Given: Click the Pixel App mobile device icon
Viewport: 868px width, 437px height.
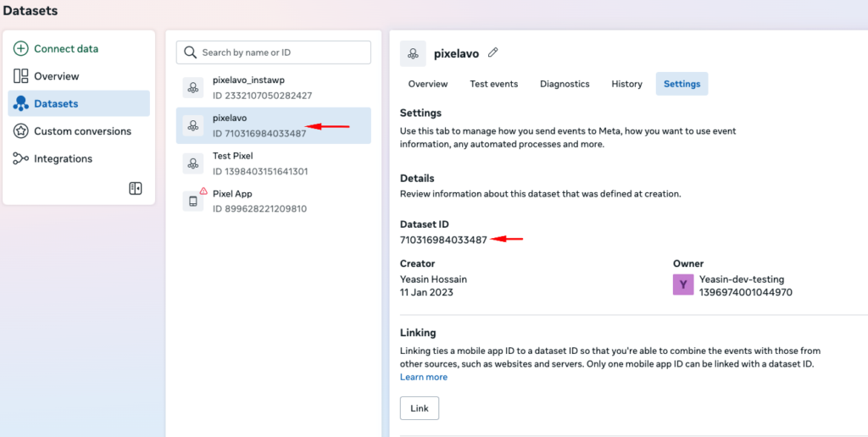Looking at the screenshot, I should 193,202.
